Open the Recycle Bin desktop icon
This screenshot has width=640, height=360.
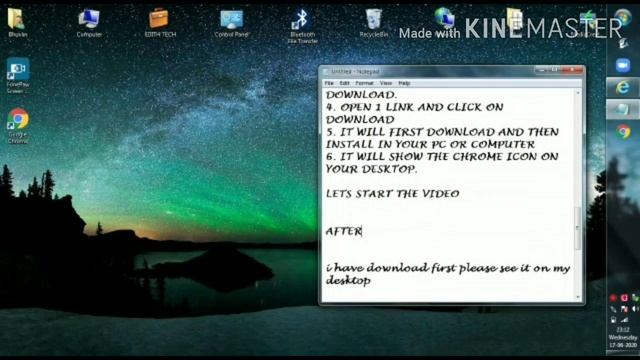click(x=373, y=23)
